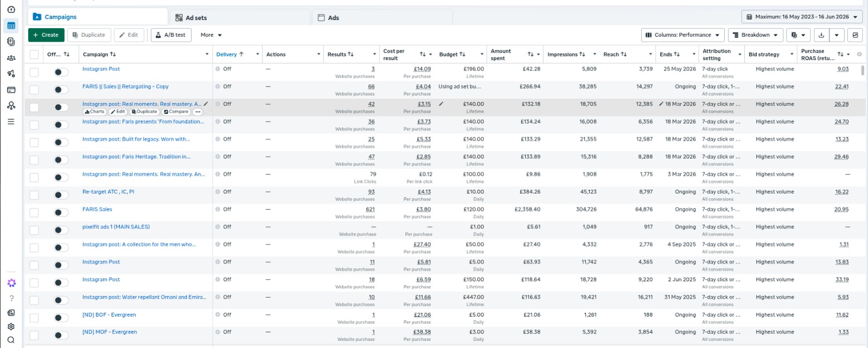Open Breakdown dropdown
868x348 pixels.
(x=755, y=35)
